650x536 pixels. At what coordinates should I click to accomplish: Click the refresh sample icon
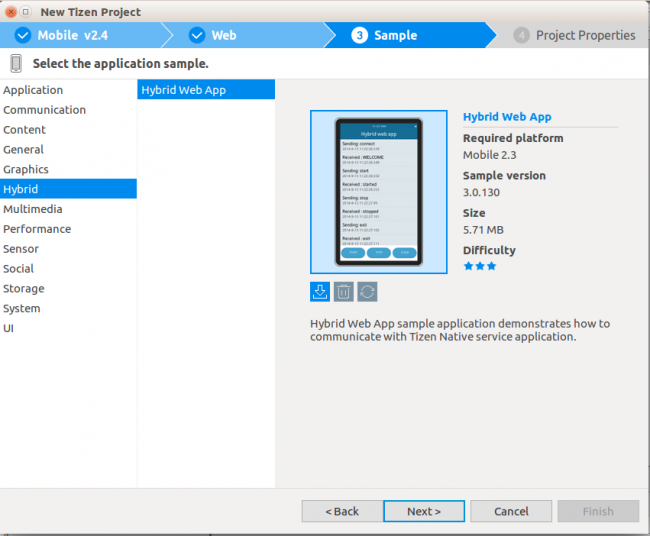click(367, 292)
